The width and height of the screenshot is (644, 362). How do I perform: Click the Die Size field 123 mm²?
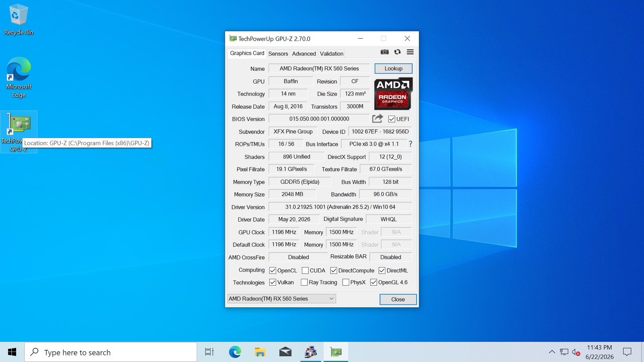[x=355, y=94]
